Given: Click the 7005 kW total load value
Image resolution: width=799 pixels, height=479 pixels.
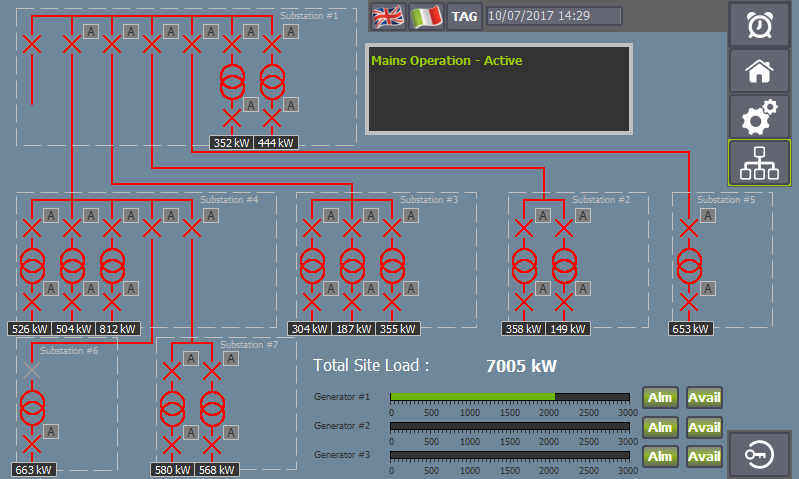Looking at the screenshot, I should (x=521, y=366).
